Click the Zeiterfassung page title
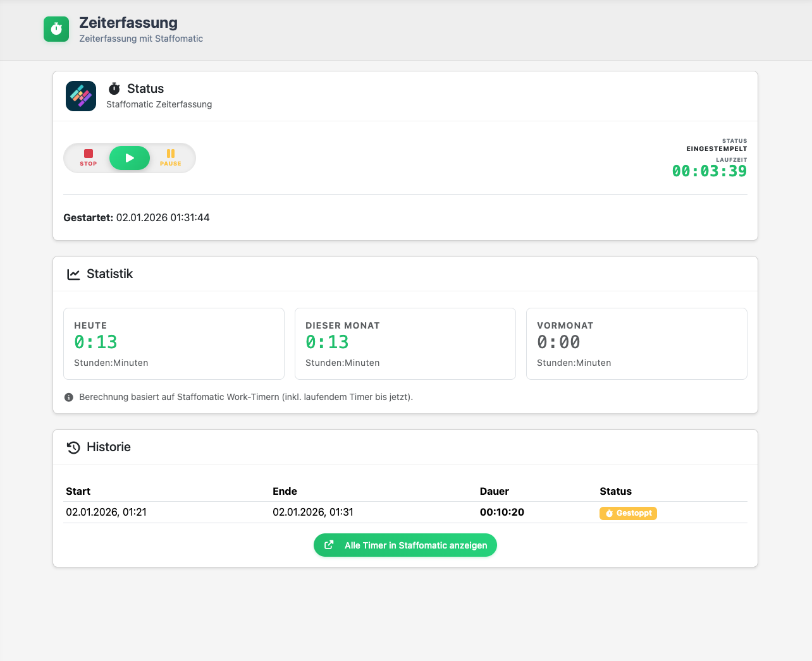This screenshot has height=661, width=812. tap(128, 23)
